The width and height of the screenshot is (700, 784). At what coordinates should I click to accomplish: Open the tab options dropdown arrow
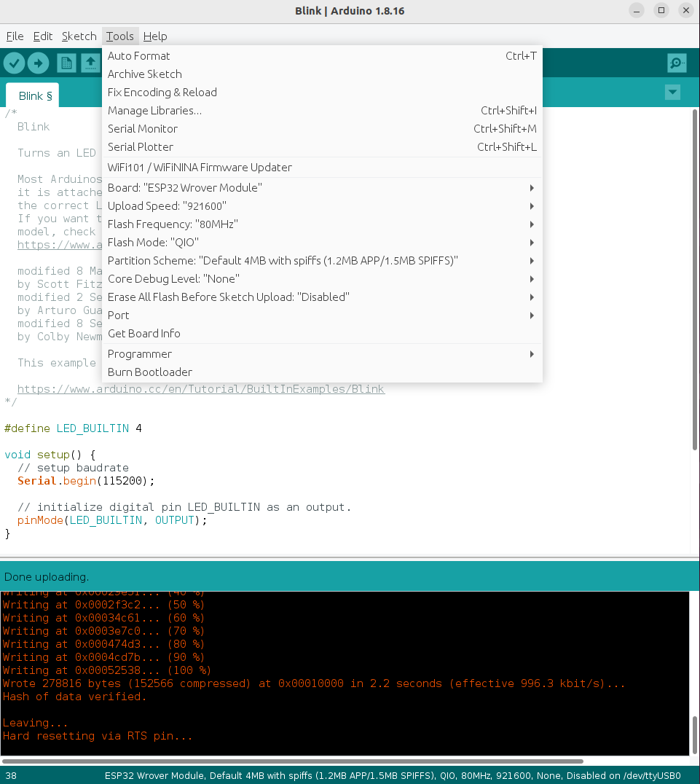[x=672, y=92]
